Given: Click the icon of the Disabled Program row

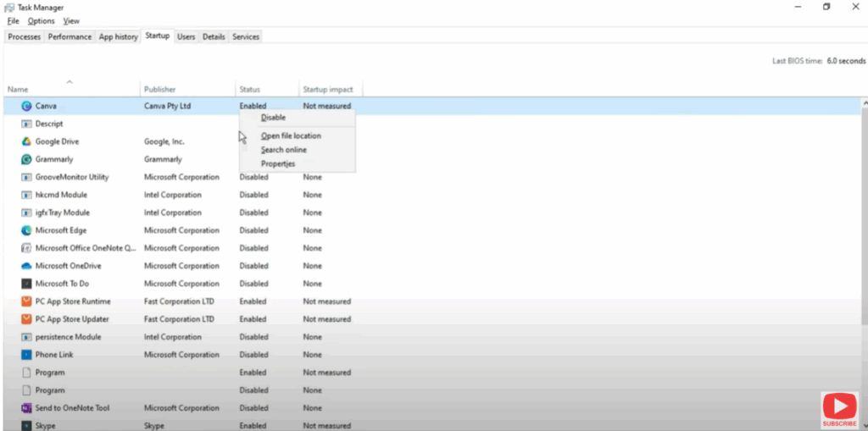Looking at the screenshot, I should click(26, 390).
